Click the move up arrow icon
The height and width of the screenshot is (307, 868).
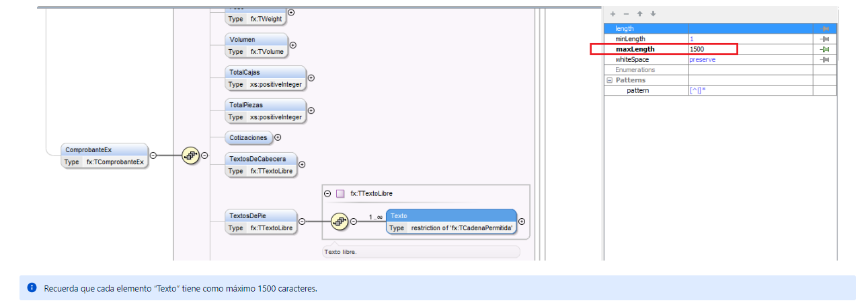pyautogui.click(x=639, y=14)
